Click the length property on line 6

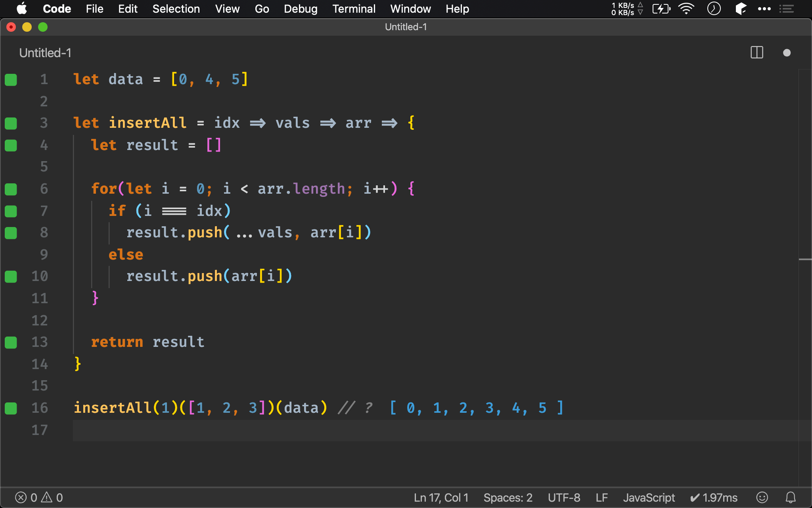pos(319,189)
